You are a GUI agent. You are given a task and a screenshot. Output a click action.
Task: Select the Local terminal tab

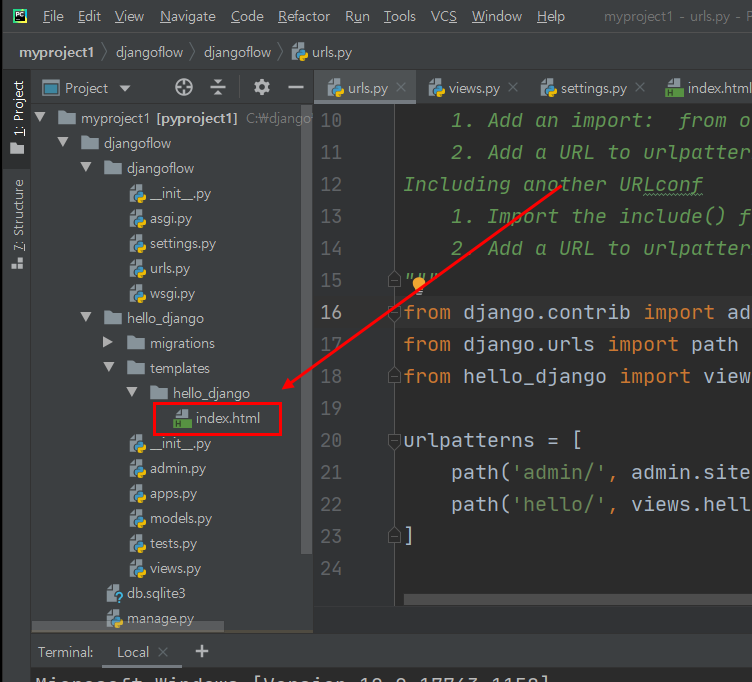coord(133,652)
